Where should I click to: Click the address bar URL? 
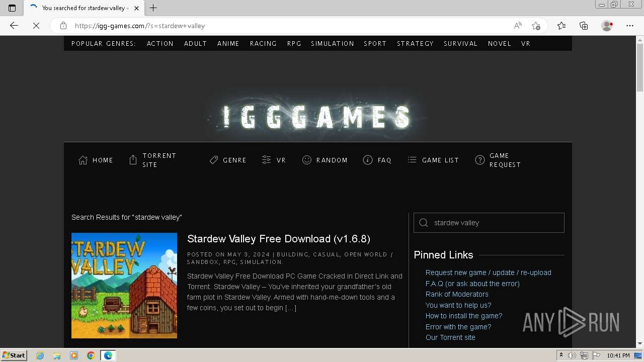[140, 26]
